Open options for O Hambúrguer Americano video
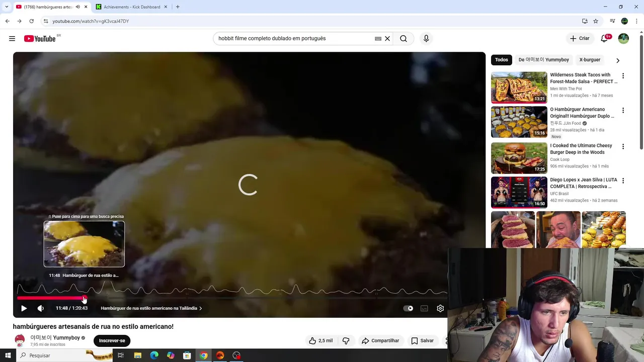Viewport: 644px width, 362px height. tap(623, 111)
